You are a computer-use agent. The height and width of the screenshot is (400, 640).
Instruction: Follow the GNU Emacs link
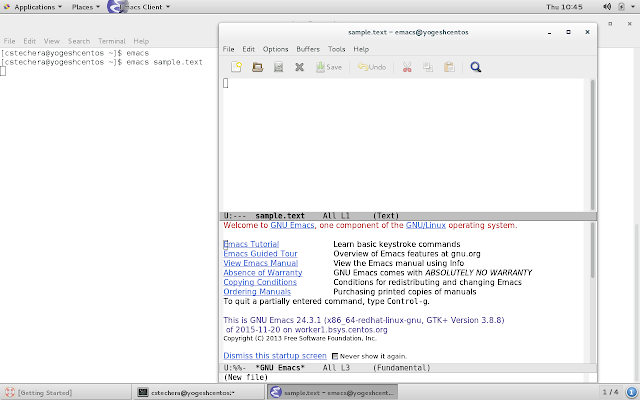[292, 225]
